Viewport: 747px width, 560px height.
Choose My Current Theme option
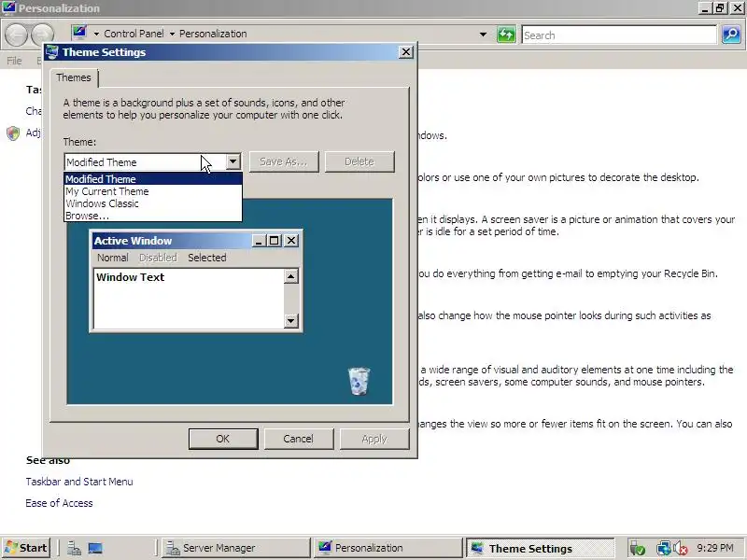point(153,191)
